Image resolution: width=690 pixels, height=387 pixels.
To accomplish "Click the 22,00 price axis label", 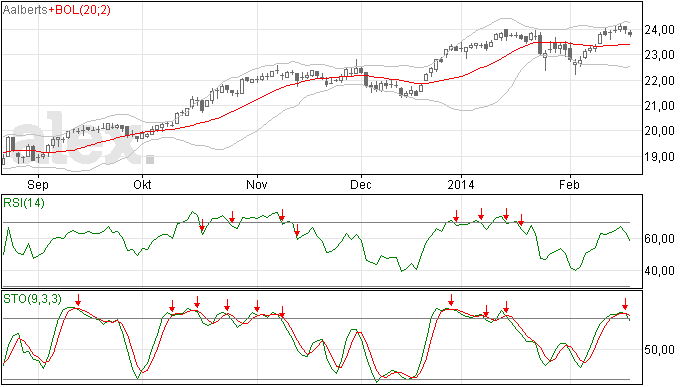I will pyautogui.click(x=659, y=81).
